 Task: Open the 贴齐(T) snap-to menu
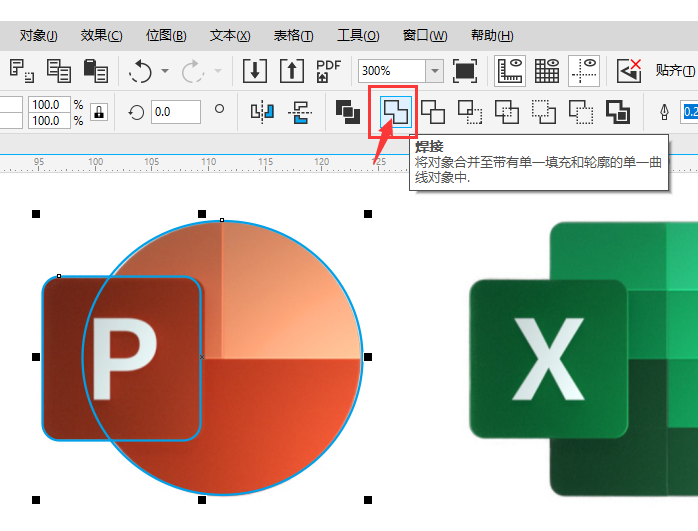675,71
